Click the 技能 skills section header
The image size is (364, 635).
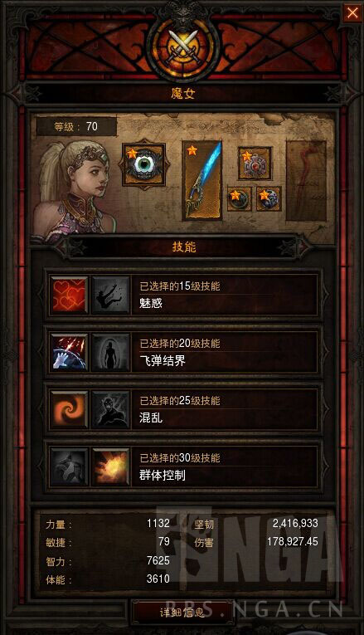(184, 247)
